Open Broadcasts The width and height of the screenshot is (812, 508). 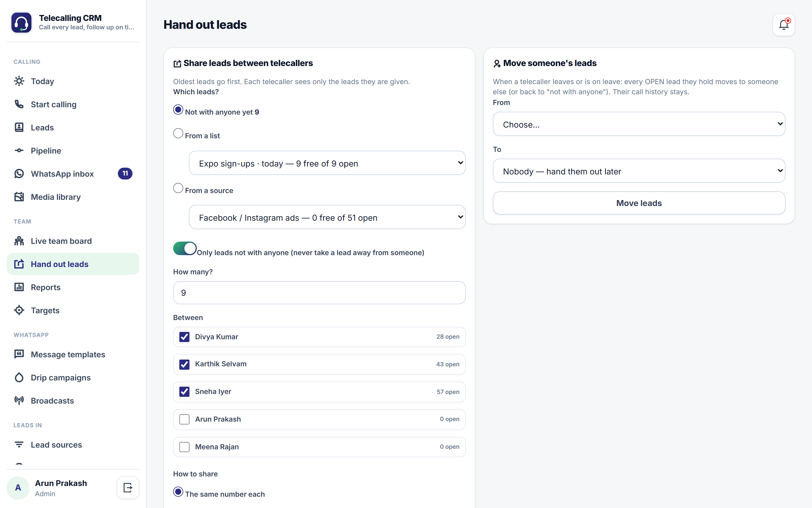pyautogui.click(x=73, y=400)
